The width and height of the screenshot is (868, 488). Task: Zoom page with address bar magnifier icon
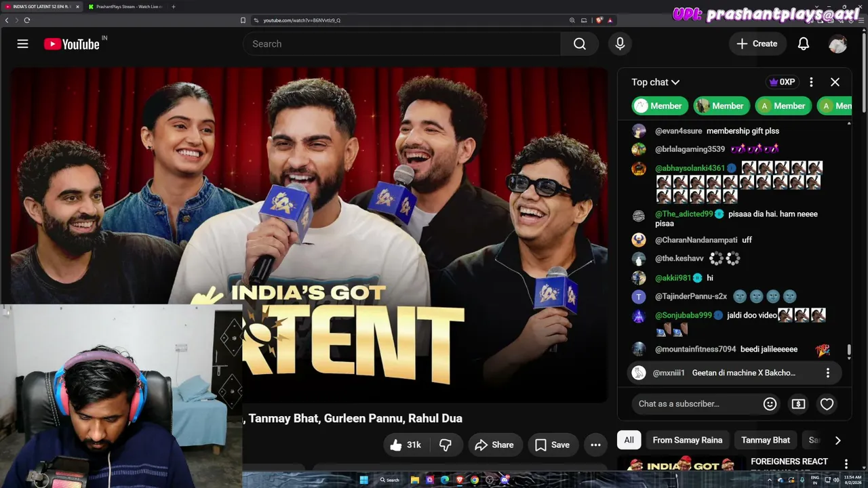coord(573,20)
